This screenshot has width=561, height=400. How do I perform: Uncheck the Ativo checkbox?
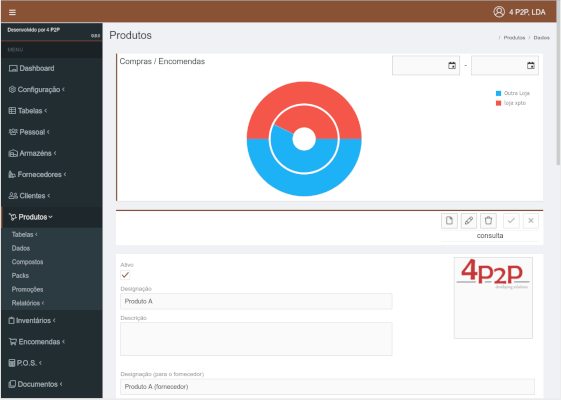coord(125,275)
